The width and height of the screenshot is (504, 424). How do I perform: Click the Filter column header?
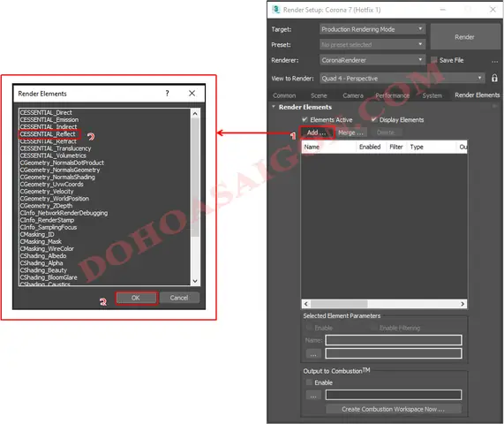point(396,147)
